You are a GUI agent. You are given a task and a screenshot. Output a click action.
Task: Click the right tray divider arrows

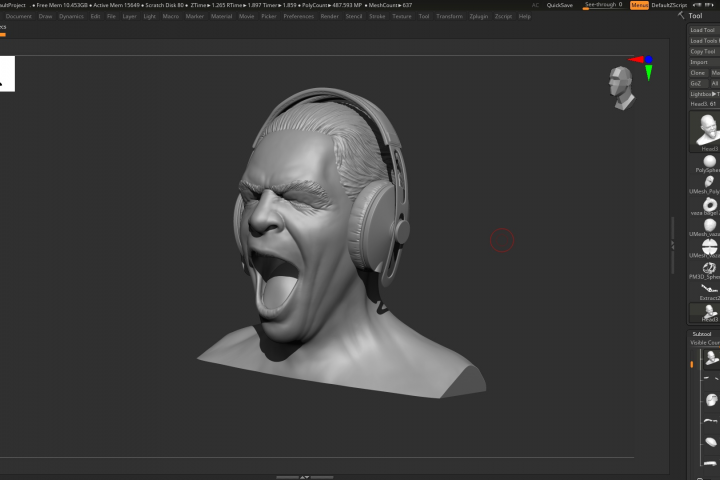[x=673, y=245]
